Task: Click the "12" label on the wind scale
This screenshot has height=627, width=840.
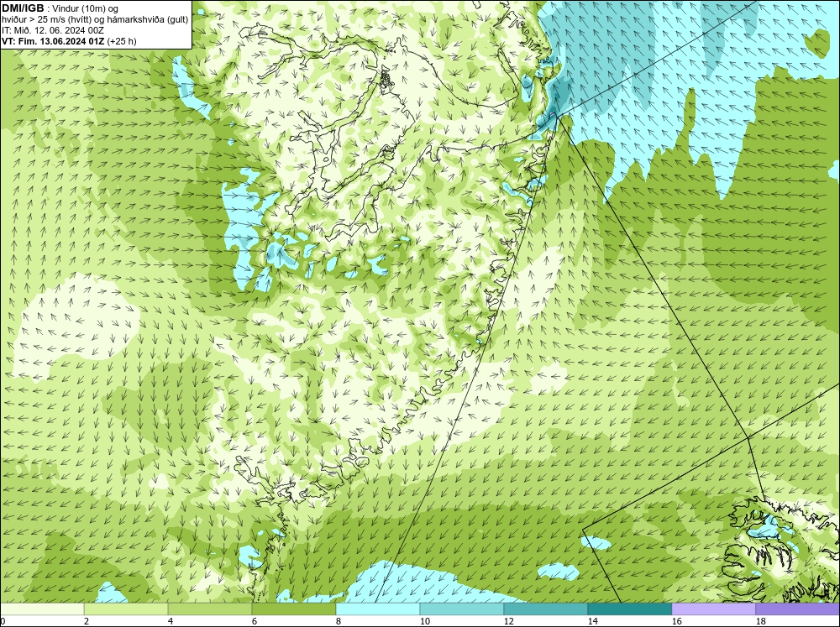Action: 509,621
